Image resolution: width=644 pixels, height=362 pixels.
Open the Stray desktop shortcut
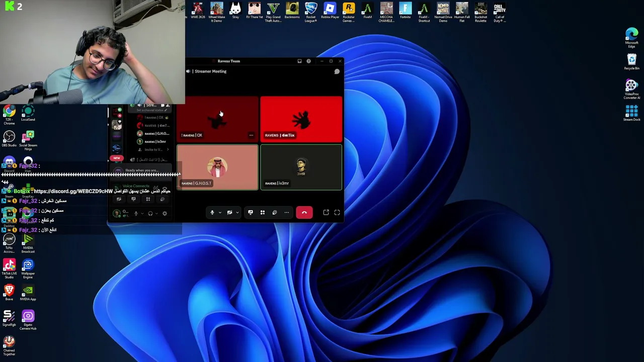pyautogui.click(x=235, y=11)
